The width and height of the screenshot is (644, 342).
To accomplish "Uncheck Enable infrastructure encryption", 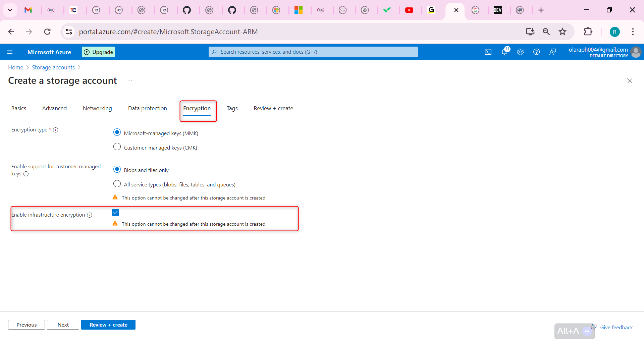I will pyautogui.click(x=115, y=212).
